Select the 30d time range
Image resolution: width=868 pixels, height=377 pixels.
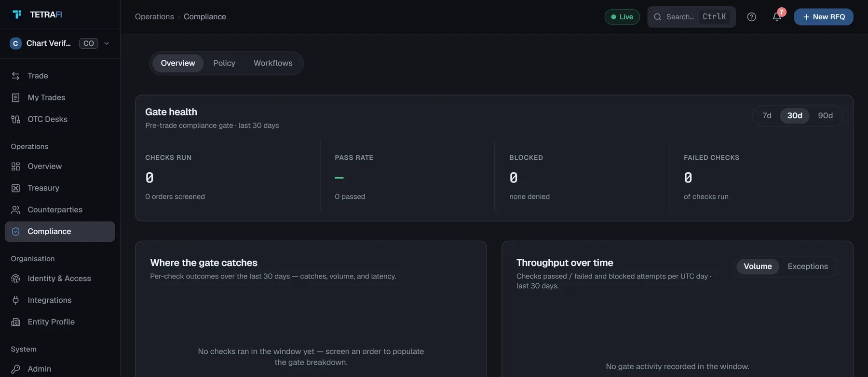[x=795, y=116]
